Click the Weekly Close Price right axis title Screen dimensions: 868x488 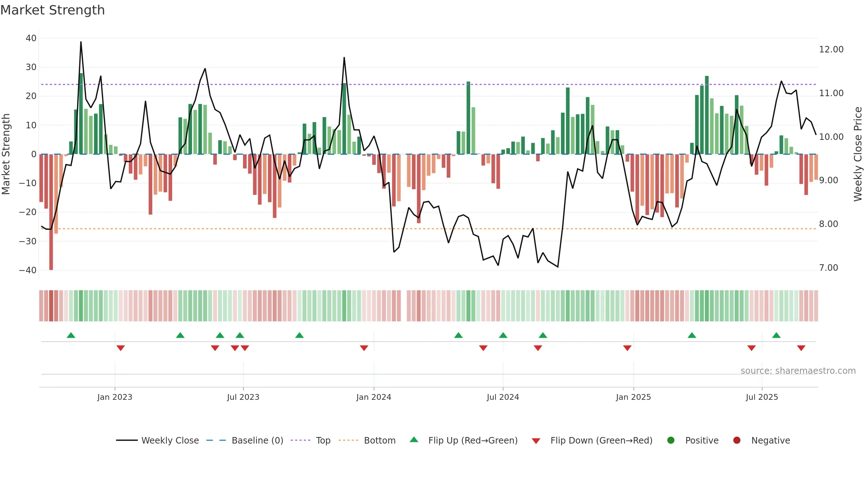(858, 154)
